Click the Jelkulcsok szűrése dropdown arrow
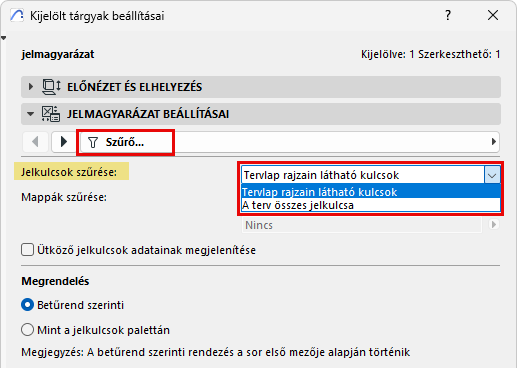This screenshot has width=517, height=368. [x=492, y=175]
